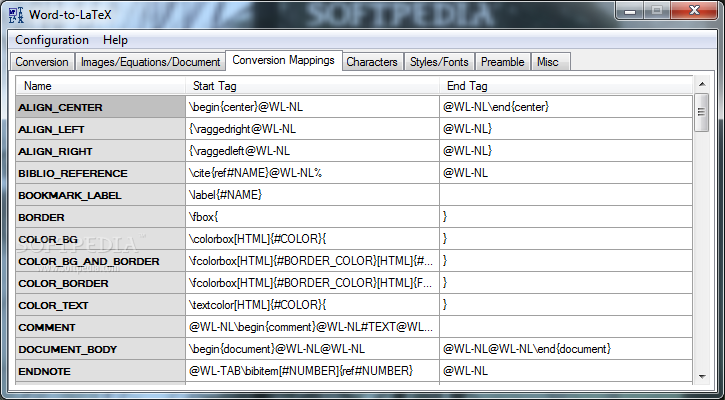Click the Start Tag column header
The image size is (725, 400).
(313, 86)
